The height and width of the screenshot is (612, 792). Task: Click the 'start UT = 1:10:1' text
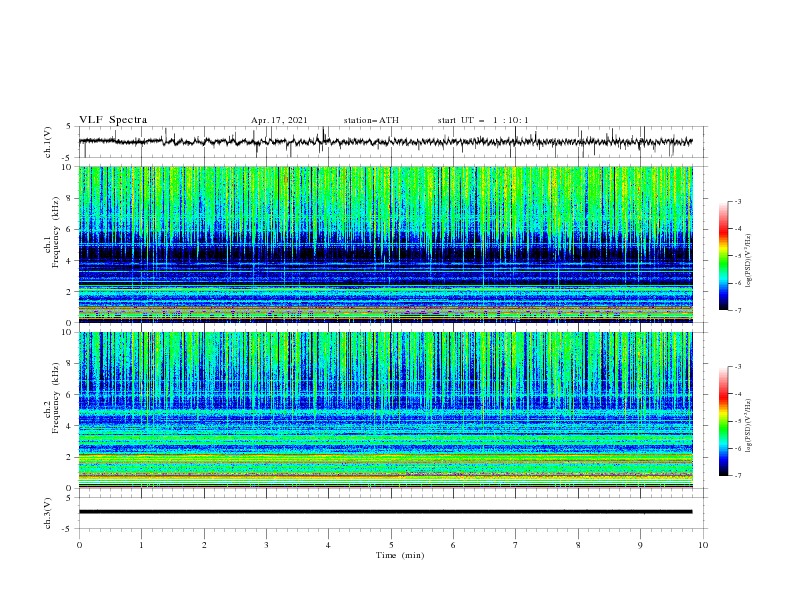coord(483,120)
